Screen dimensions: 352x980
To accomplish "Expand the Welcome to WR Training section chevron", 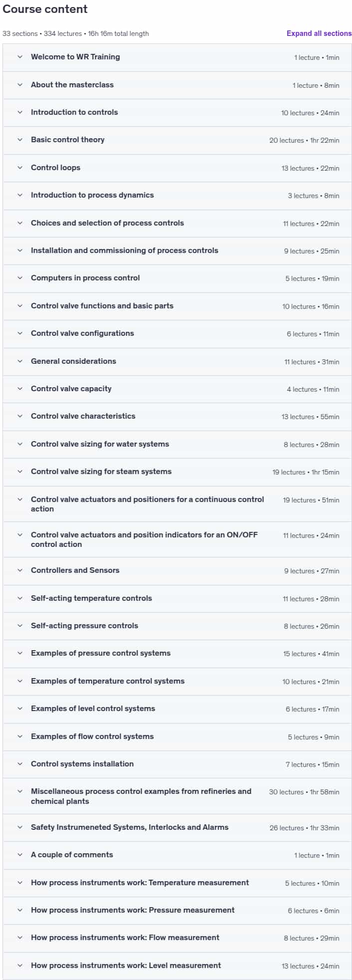I will (x=20, y=57).
